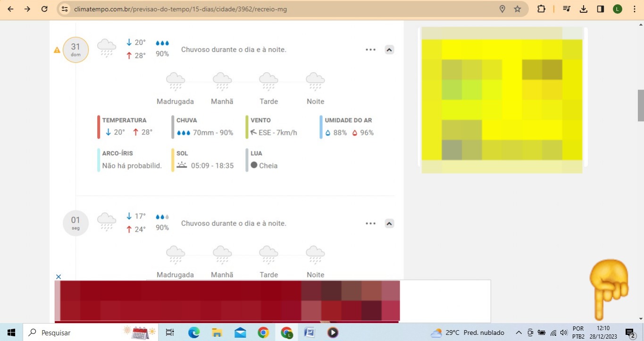
Task: Click the day 01 seg date circle
Action: (75, 223)
